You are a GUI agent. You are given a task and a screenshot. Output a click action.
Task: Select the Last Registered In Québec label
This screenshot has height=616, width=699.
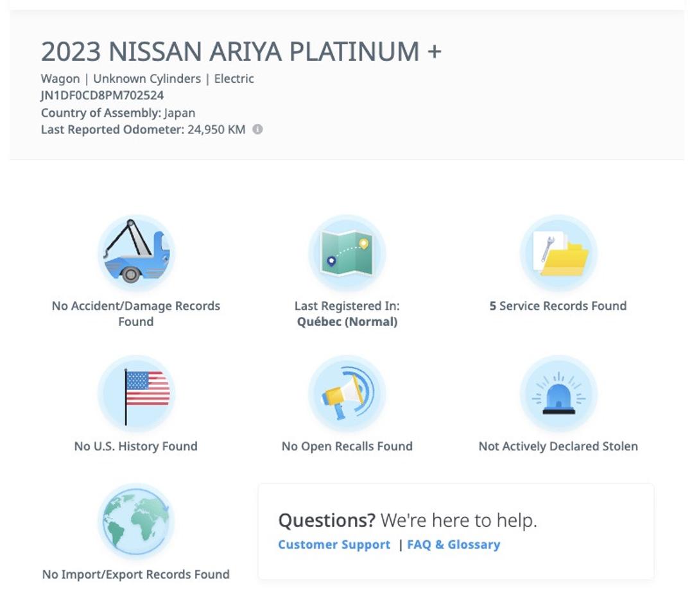347,314
